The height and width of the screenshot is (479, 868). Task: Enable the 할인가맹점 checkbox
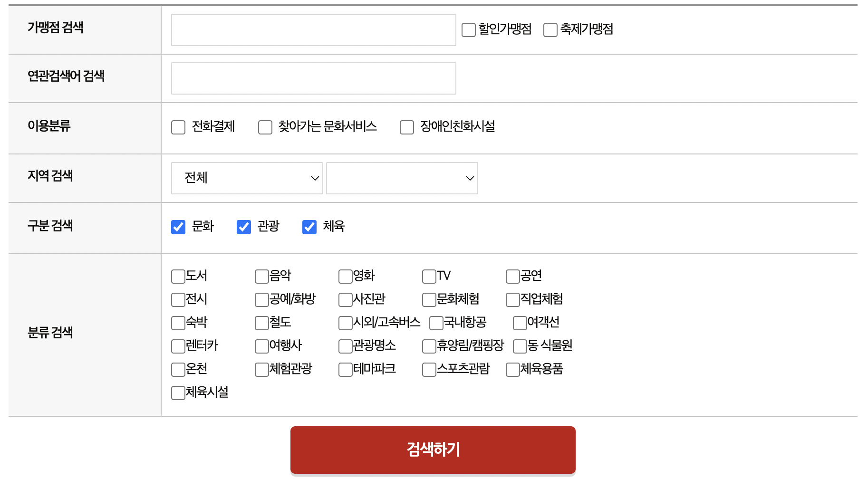point(468,30)
